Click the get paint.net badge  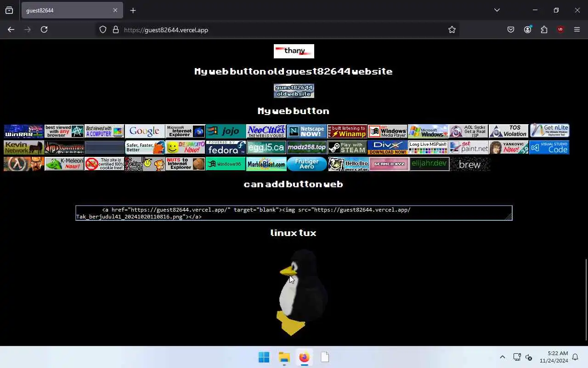coord(468,148)
